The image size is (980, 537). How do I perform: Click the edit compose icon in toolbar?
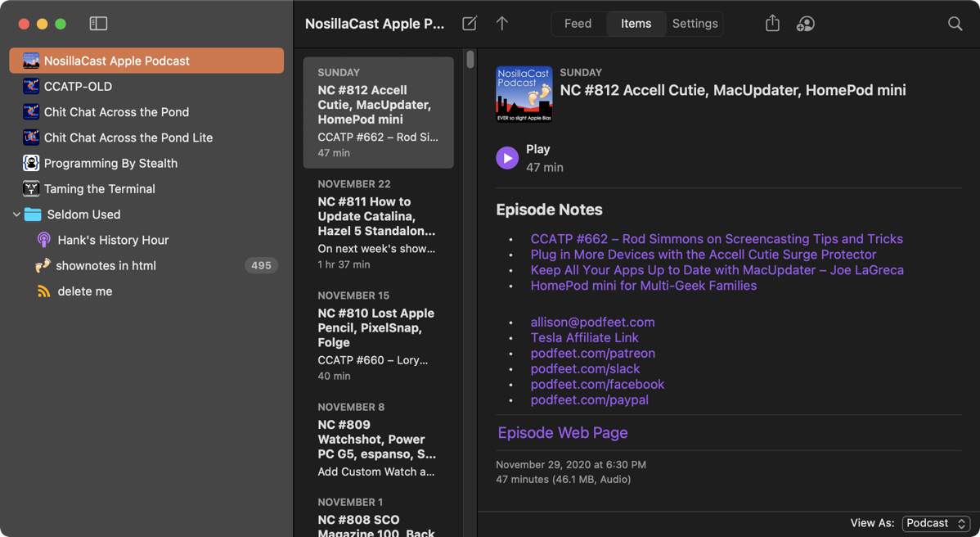[470, 24]
